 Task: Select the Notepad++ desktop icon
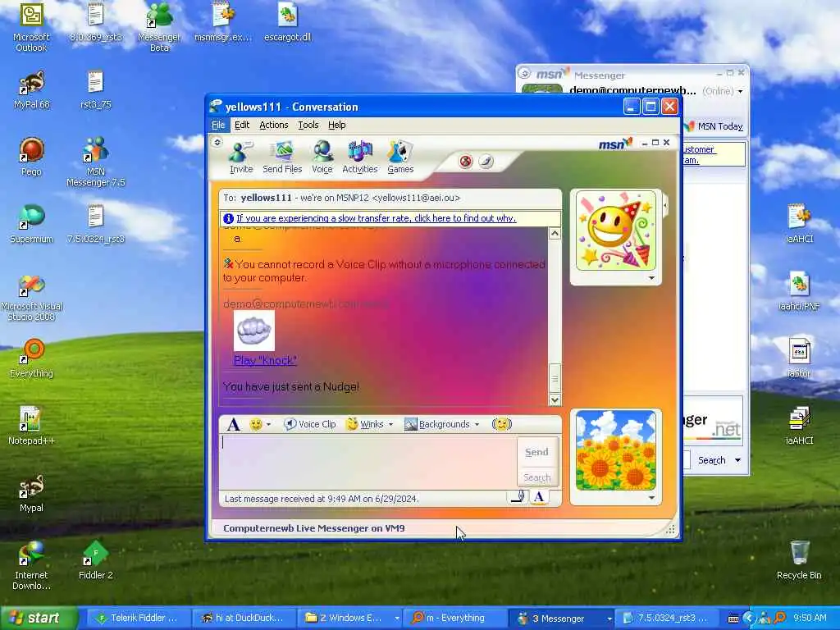pos(31,426)
